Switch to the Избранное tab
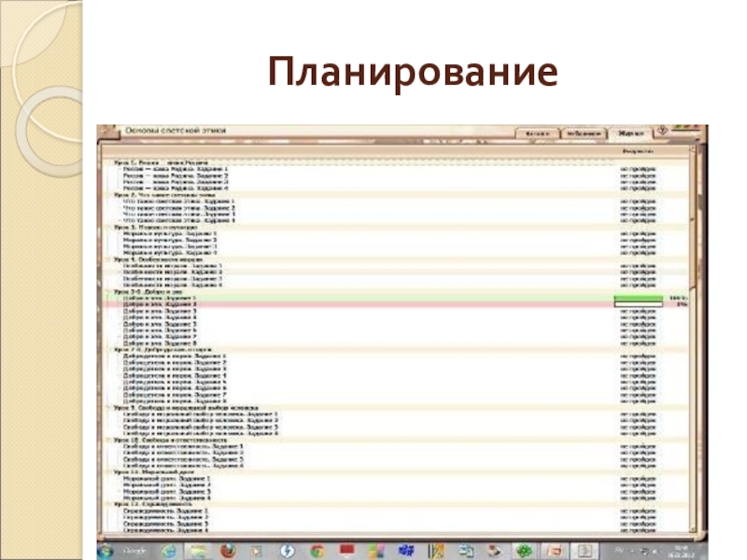This screenshot has height=560, width=747. (584, 133)
